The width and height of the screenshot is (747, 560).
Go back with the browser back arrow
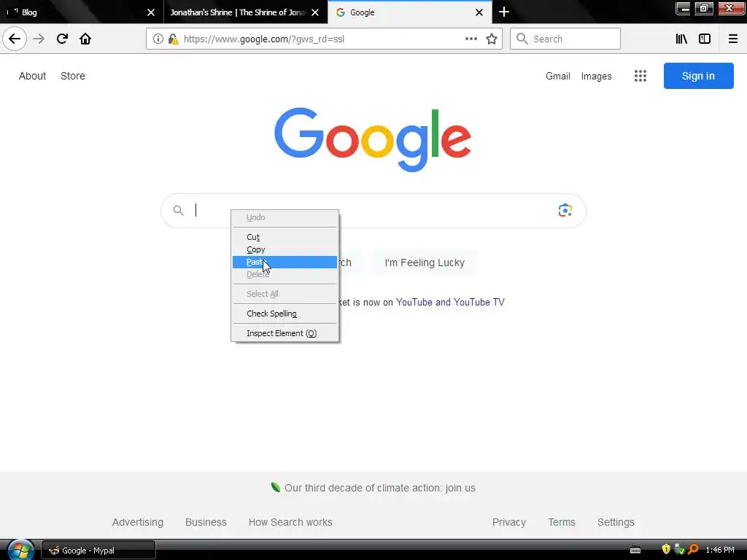(x=15, y=39)
